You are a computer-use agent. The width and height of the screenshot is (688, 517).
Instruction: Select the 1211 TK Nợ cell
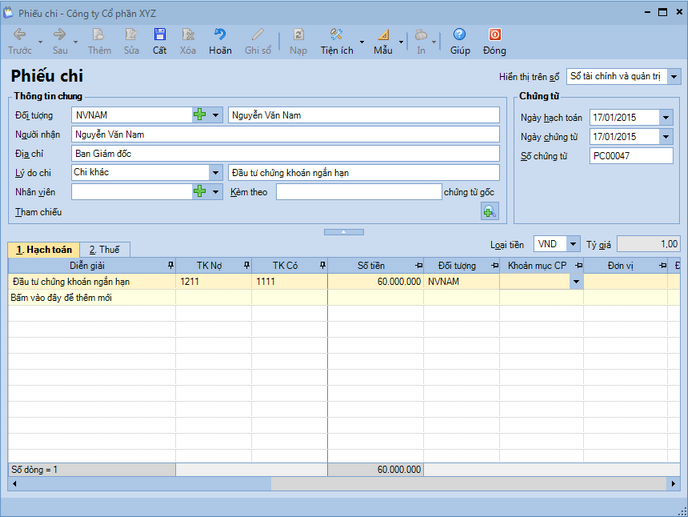213,282
